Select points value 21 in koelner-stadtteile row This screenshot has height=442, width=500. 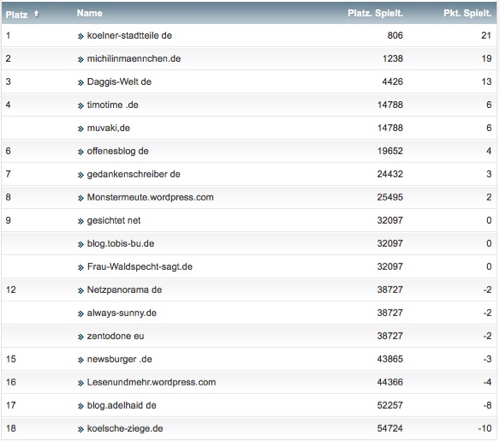pyautogui.click(x=486, y=35)
